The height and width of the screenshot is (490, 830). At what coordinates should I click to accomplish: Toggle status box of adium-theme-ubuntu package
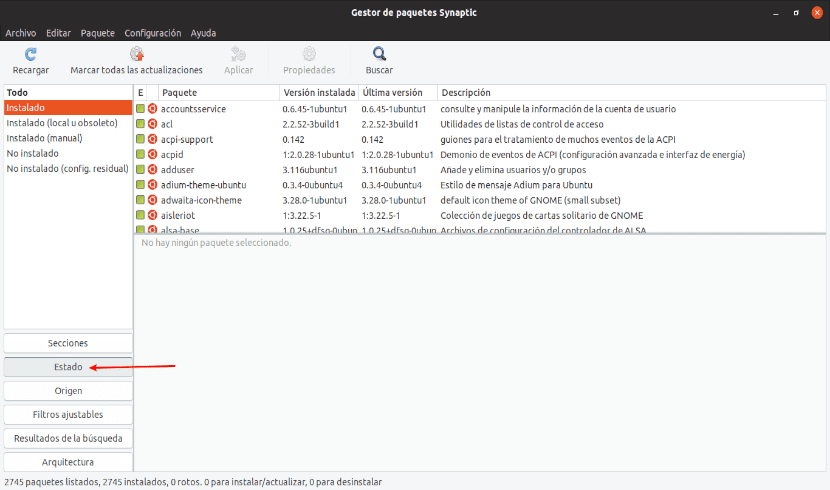click(140, 185)
